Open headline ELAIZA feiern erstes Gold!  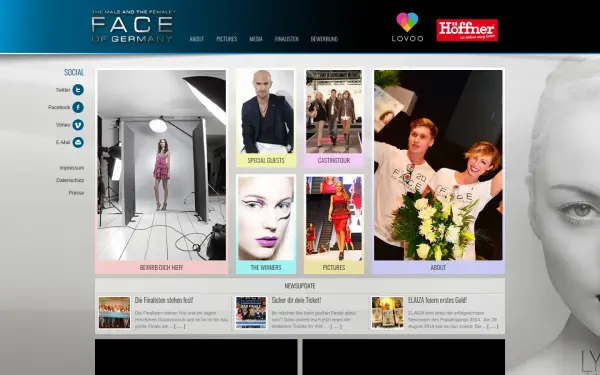pyautogui.click(x=437, y=300)
